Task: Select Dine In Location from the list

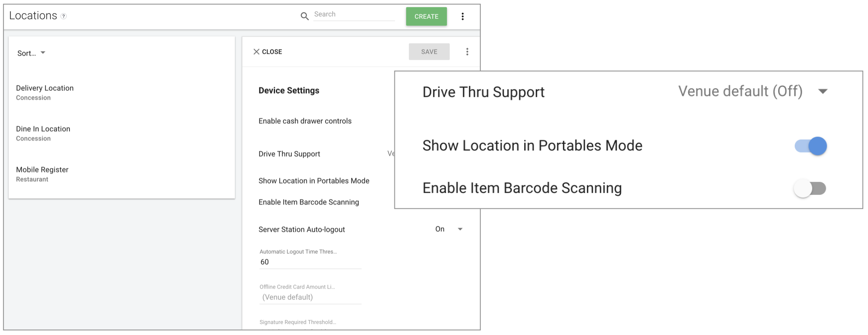Action: click(121, 133)
